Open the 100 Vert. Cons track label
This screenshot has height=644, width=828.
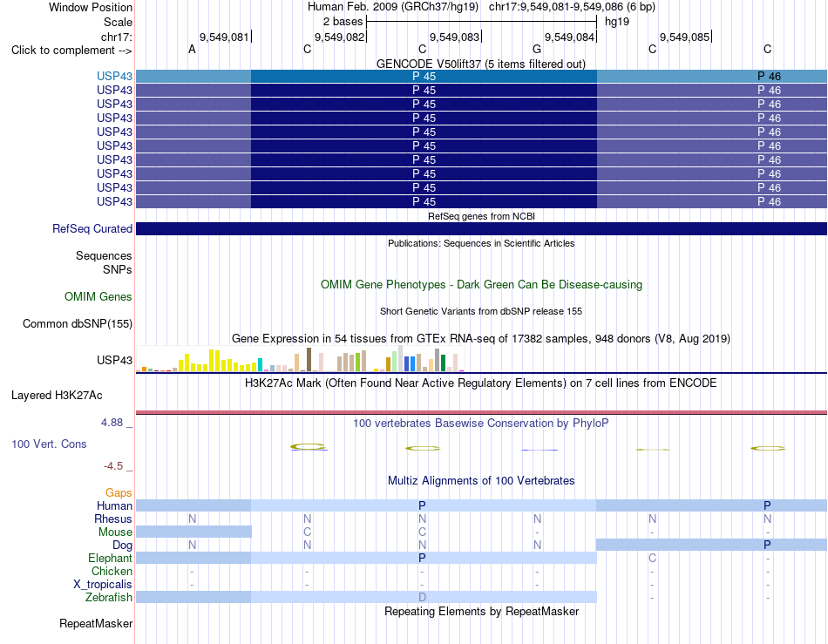[49, 444]
